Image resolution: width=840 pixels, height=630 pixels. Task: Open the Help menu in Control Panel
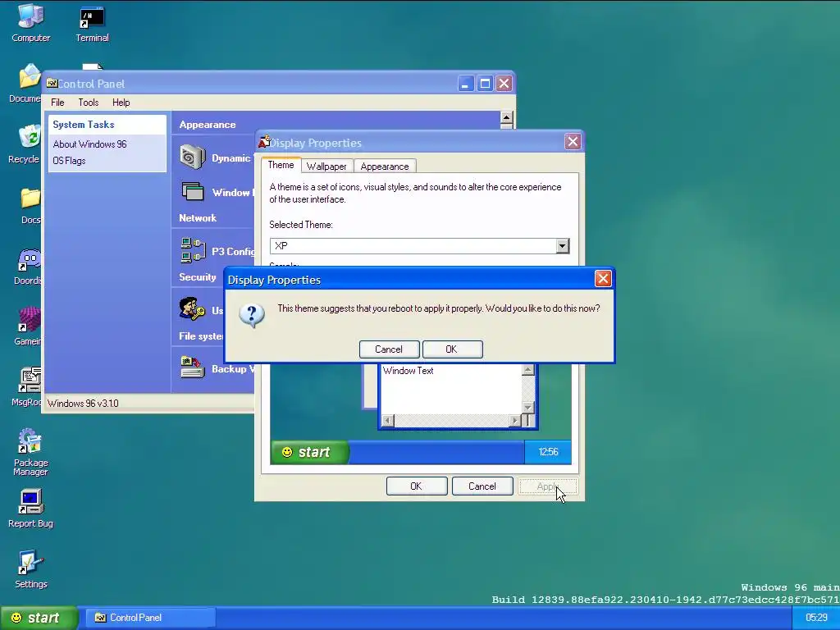tap(121, 103)
